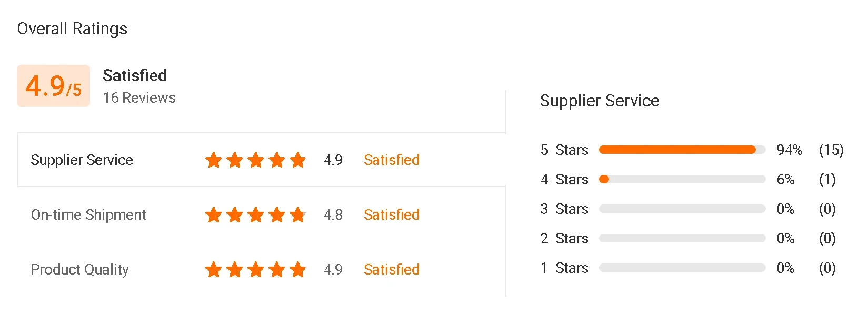Click the 4.9/5 overall score badge

[x=53, y=86]
